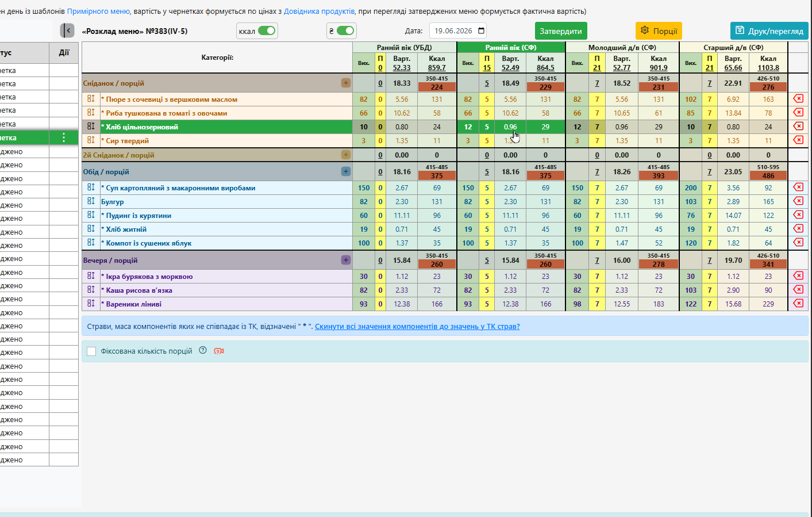Select the Ранній вік (УБД) column header
812x517 pixels.
click(x=404, y=47)
